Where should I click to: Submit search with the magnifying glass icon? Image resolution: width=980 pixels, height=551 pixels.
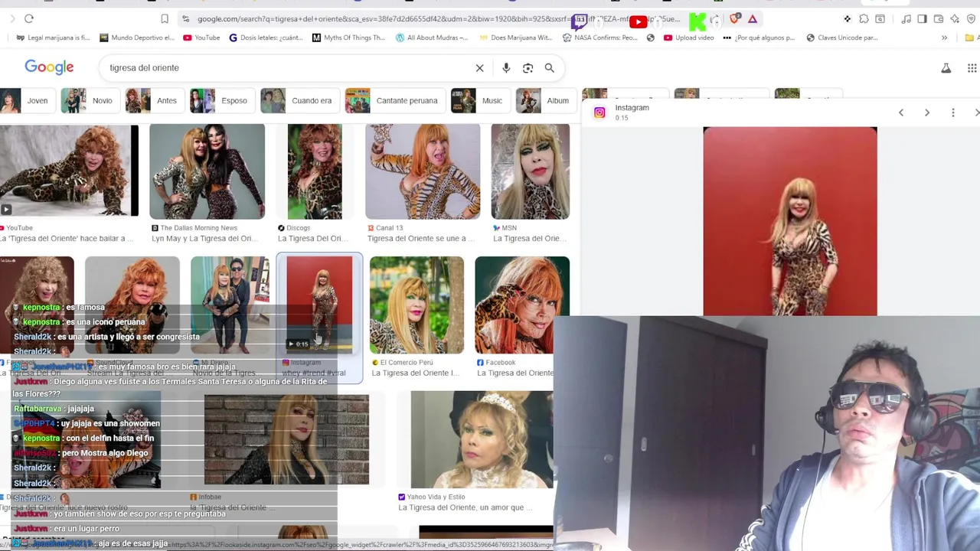click(549, 68)
